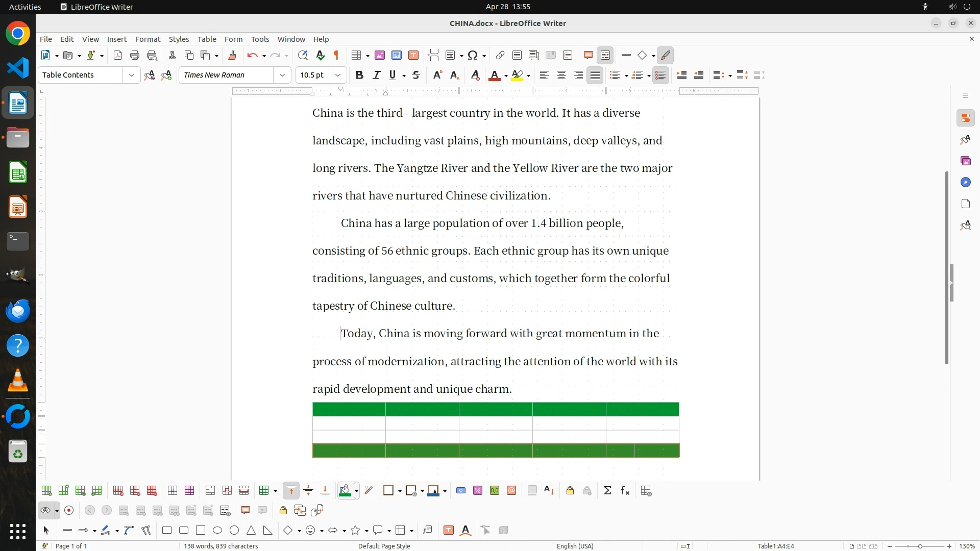Image resolution: width=980 pixels, height=551 pixels.
Task: Open sidebar Navigator panel icon
Action: (965, 183)
